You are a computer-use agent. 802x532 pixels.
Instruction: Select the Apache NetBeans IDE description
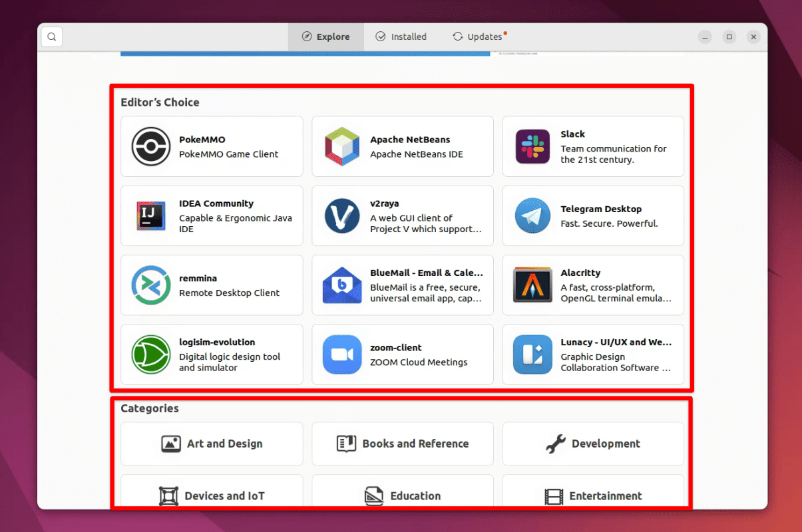click(x=417, y=154)
